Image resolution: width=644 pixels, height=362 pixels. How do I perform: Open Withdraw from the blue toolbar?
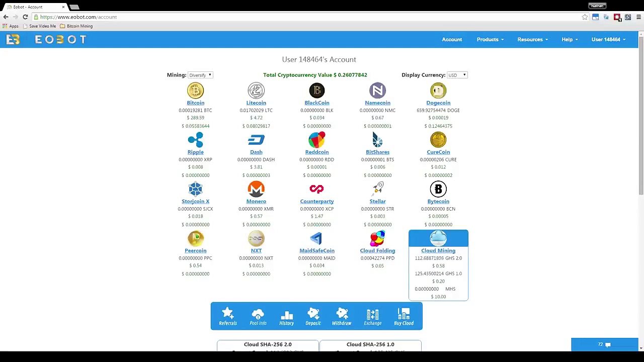[342, 316]
